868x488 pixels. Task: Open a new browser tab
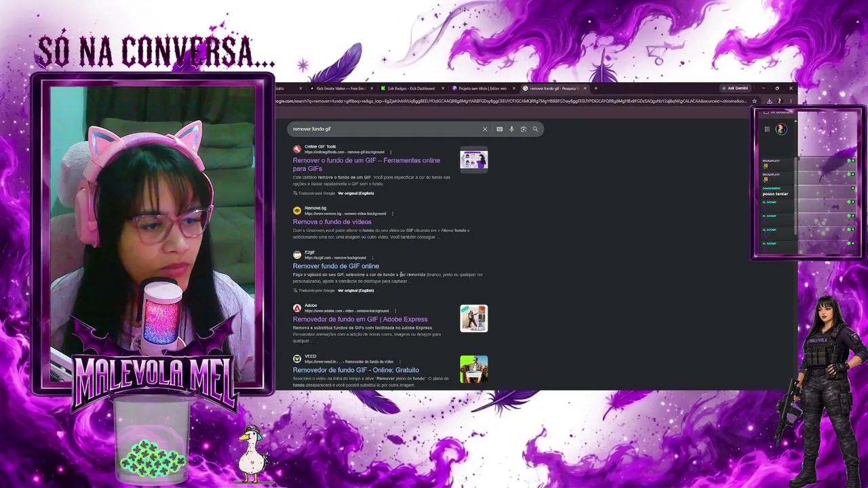pyautogui.click(x=595, y=88)
